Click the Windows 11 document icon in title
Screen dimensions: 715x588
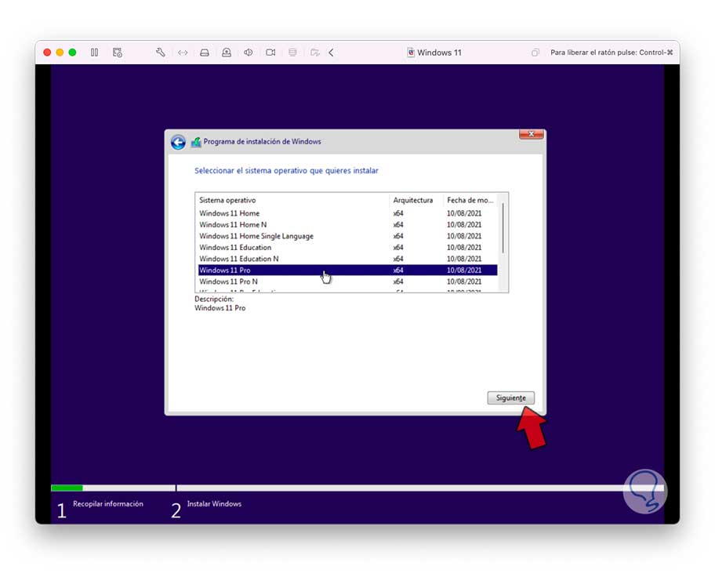pyautogui.click(x=411, y=53)
